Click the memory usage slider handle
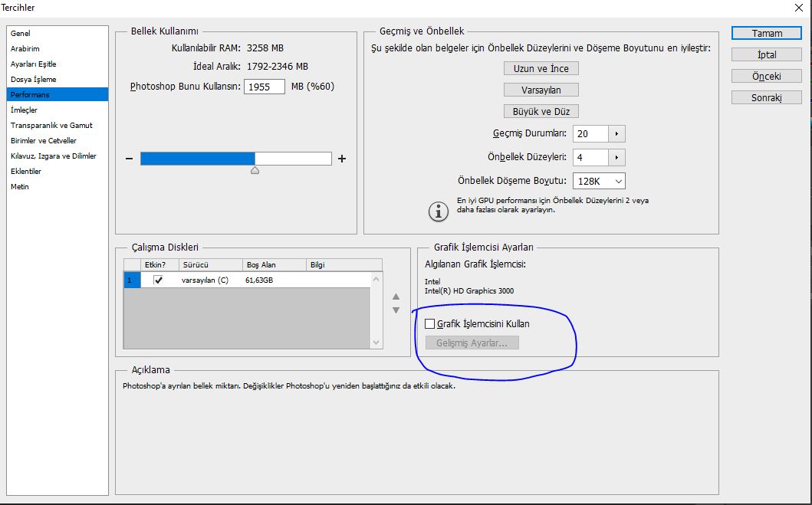Viewport: 812px width, 505px height. [x=255, y=170]
